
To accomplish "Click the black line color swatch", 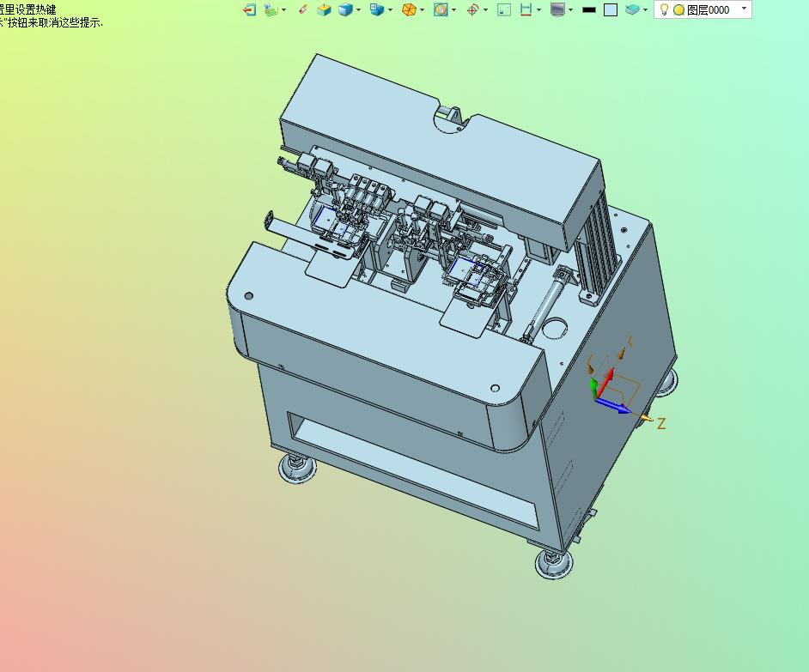I will pyautogui.click(x=588, y=9).
